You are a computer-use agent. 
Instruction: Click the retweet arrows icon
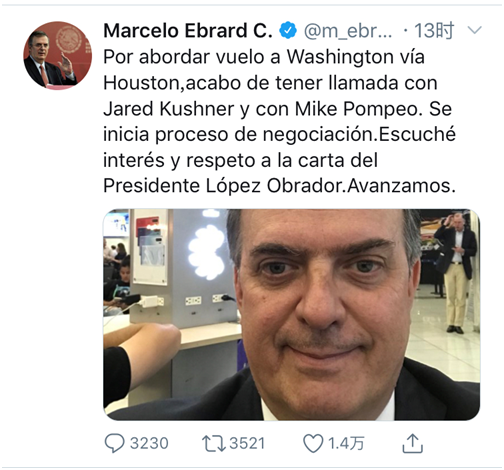click(x=214, y=444)
